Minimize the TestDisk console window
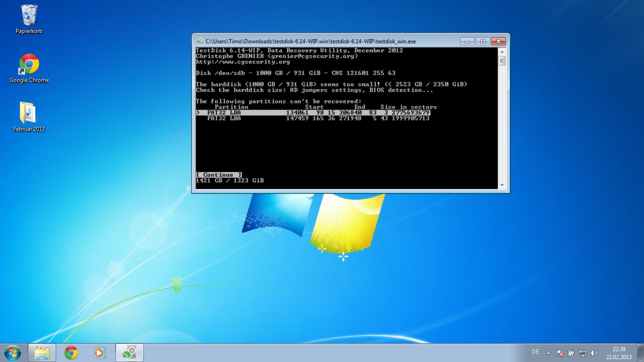Image resolution: width=644 pixels, height=362 pixels. coord(467,42)
